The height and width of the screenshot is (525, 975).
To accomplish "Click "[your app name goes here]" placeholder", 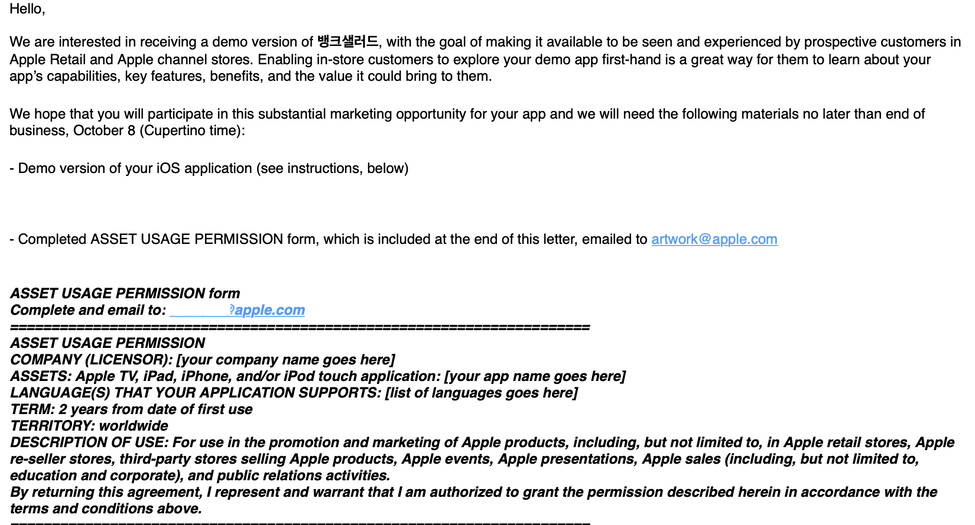I will [534, 376].
